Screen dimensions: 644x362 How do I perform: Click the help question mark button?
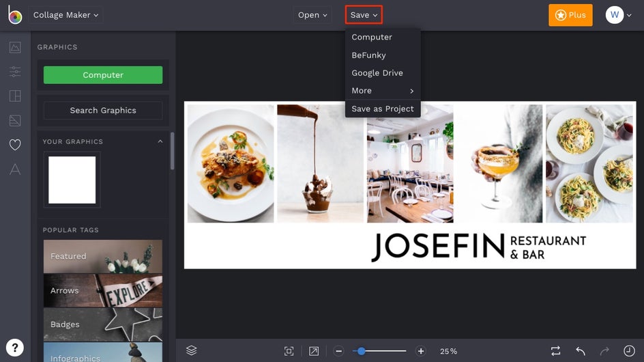tap(15, 348)
